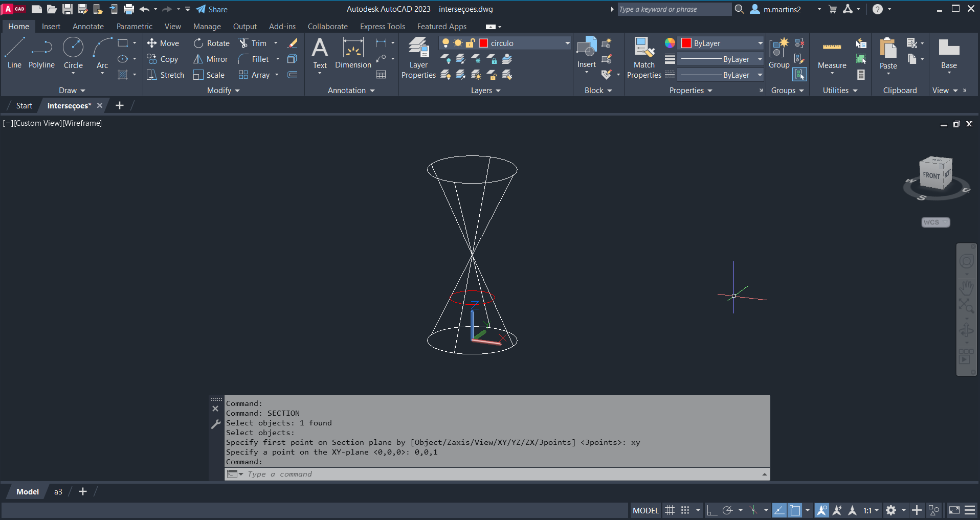Click the command line input field
Image resolution: width=980 pixels, height=520 pixels.
(501, 474)
